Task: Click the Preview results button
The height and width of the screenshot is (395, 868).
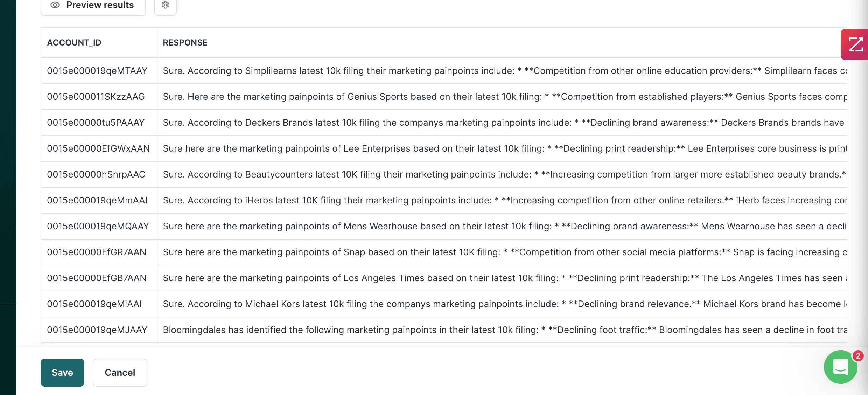Action: 93,6
